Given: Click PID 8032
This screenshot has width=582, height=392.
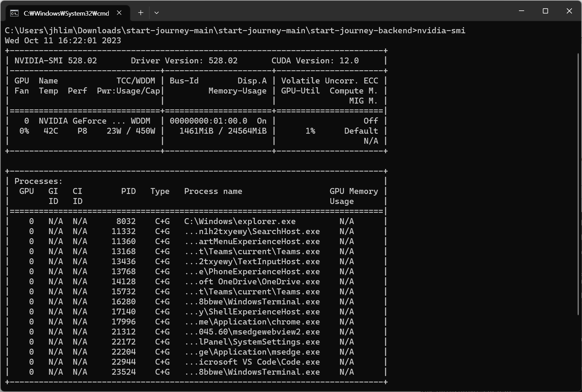Looking at the screenshot, I should click(x=126, y=221).
